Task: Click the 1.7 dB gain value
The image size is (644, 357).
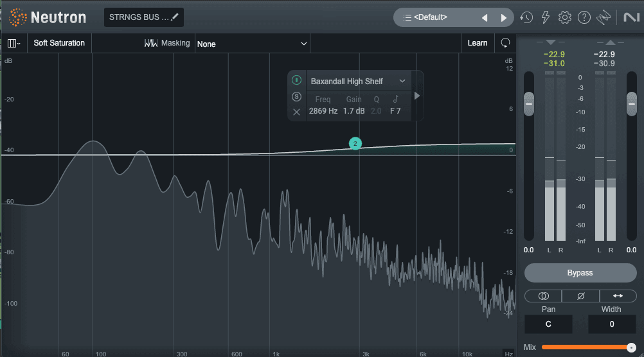Action: pyautogui.click(x=353, y=111)
